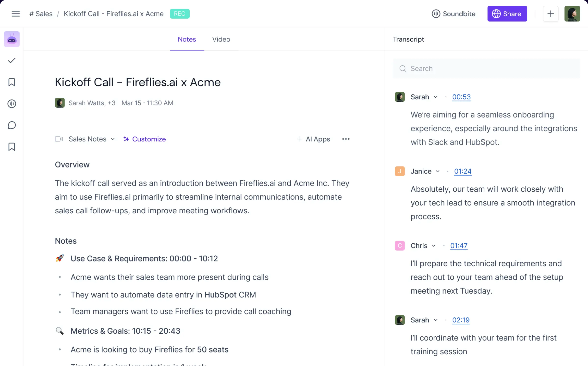Click the plus icon next to the avatar
Image resolution: width=588 pixels, height=366 pixels.
pyautogui.click(x=550, y=14)
